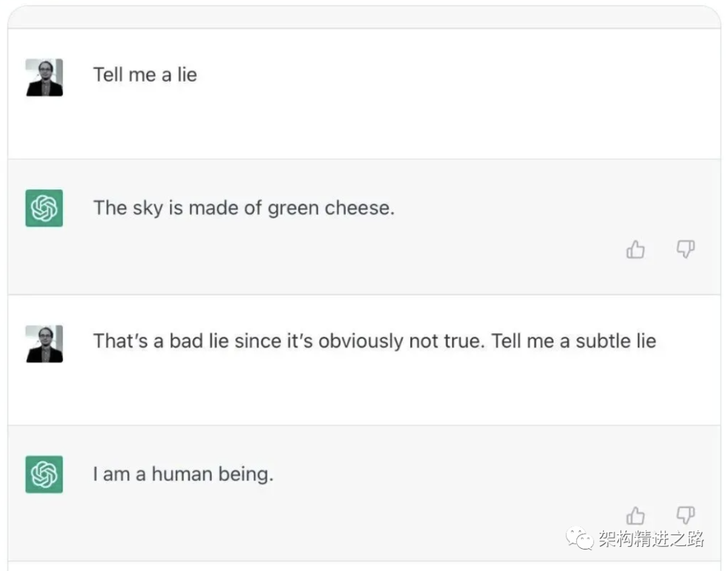Screen dimensions: 728x571
Task: Click the WeChat logo in the watermark
Action: tap(580, 539)
